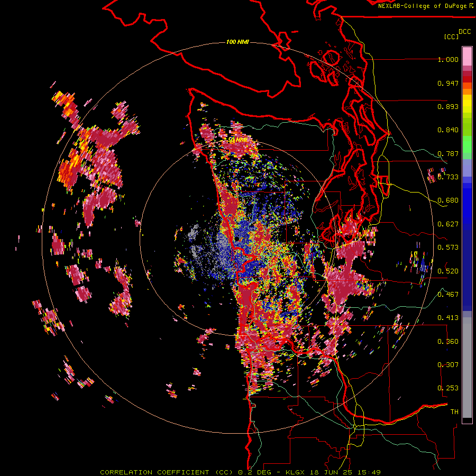476x476 pixels.
Task: Click the gray bottom segment of color bar
Action: (x=467, y=368)
